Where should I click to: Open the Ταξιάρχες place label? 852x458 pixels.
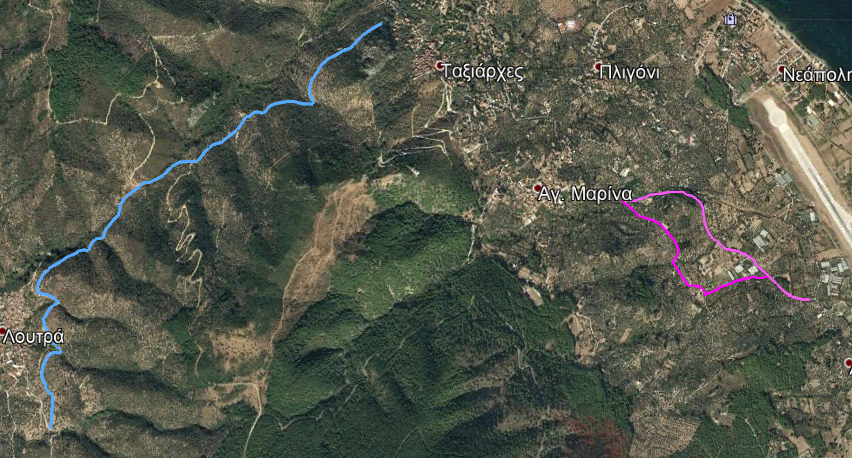click(x=483, y=72)
